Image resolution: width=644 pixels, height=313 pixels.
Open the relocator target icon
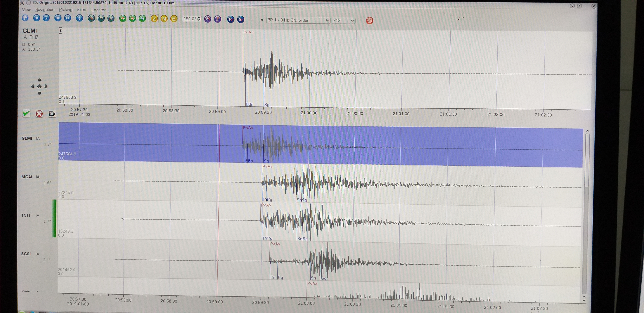point(370,21)
